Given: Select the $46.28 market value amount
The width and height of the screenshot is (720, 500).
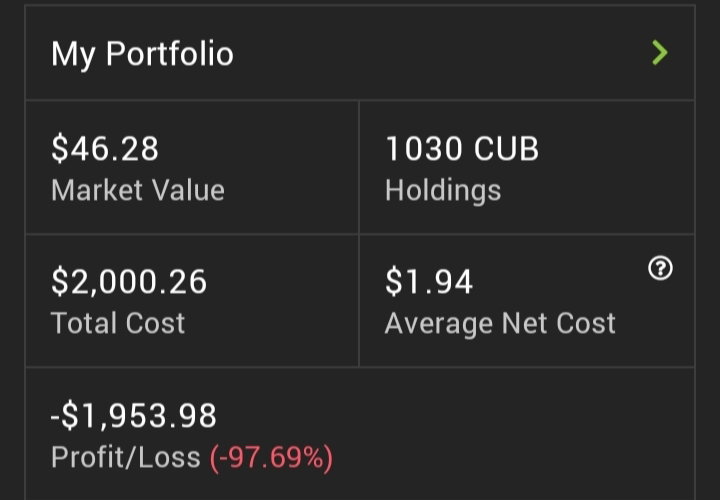Looking at the screenshot, I should [105, 149].
